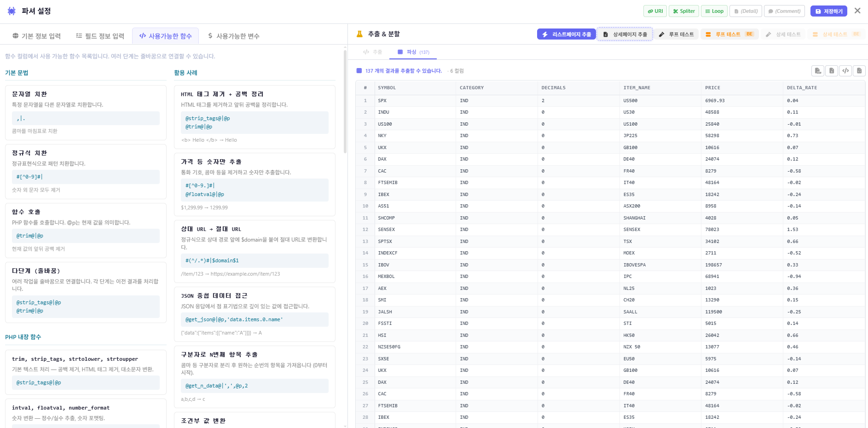Open the Loop list button

[714, 11]
